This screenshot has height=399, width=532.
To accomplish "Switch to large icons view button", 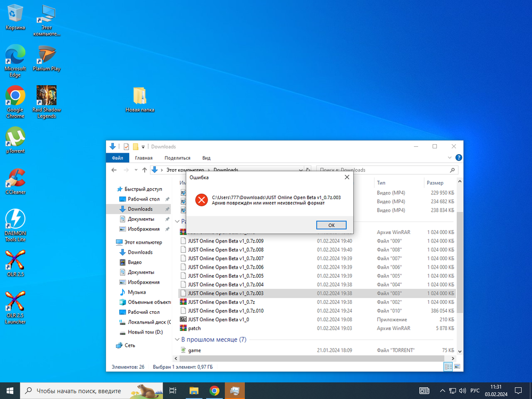I will [456, 367].
